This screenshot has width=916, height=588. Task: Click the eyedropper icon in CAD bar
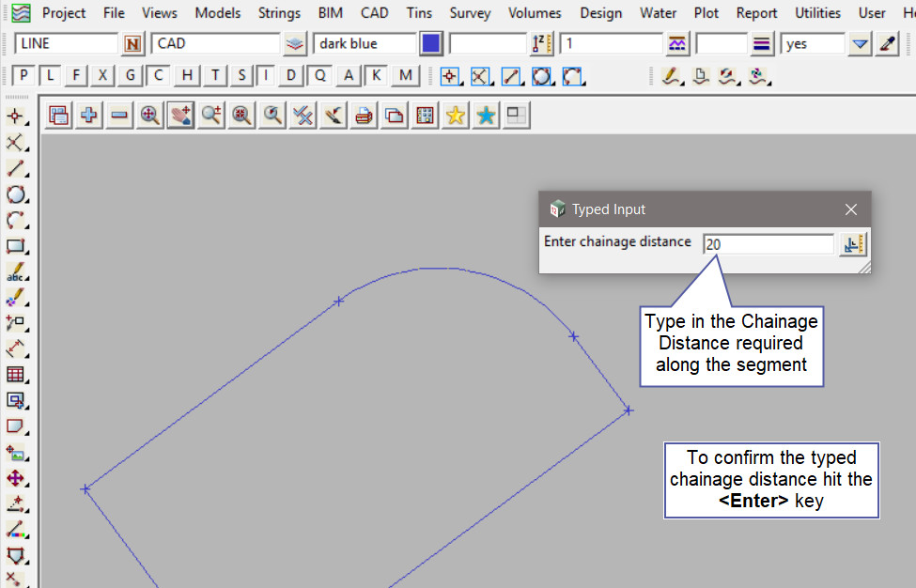(x=888, y=44)
